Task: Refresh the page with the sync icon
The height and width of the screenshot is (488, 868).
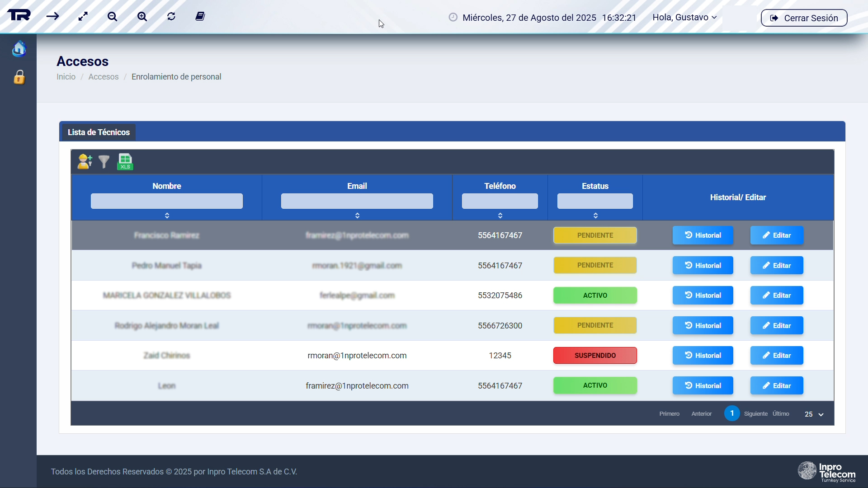Action: coord(171,16)
